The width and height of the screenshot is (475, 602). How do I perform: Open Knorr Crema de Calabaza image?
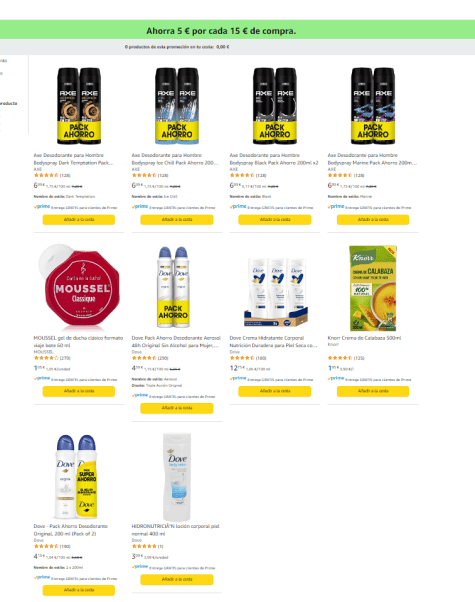373,288
